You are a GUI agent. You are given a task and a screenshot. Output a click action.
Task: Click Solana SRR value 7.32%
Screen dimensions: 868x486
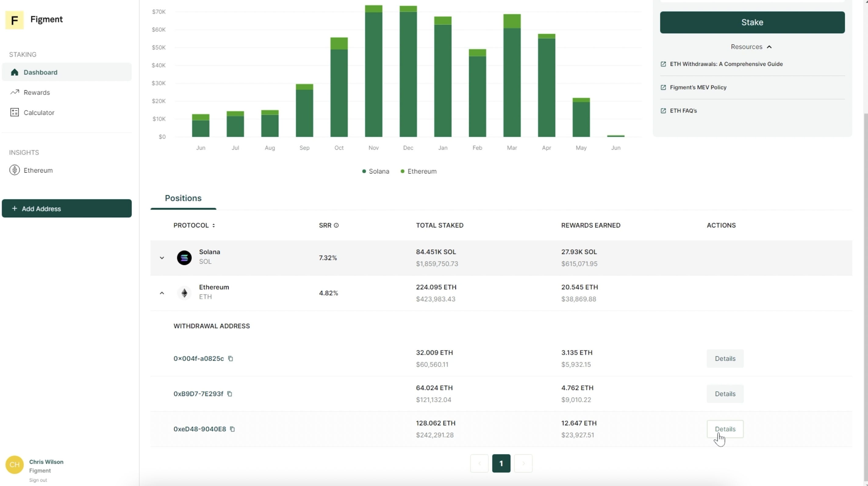[x=328, y=258]
